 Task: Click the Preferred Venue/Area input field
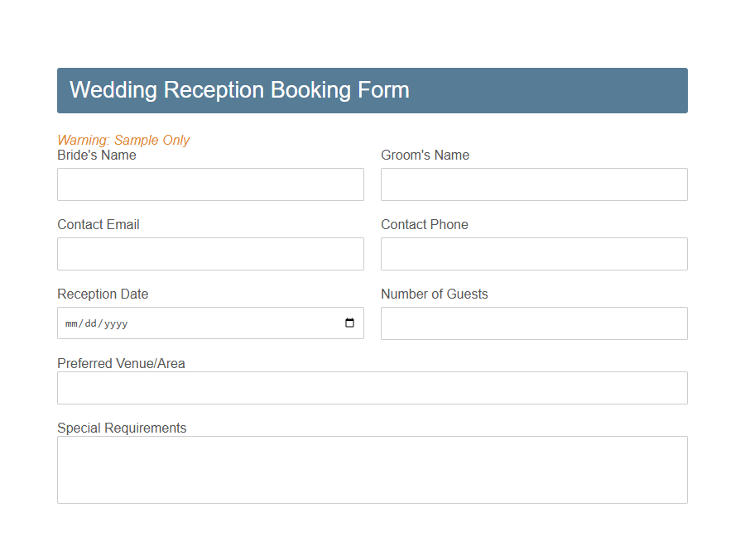(x=372, y=387)
